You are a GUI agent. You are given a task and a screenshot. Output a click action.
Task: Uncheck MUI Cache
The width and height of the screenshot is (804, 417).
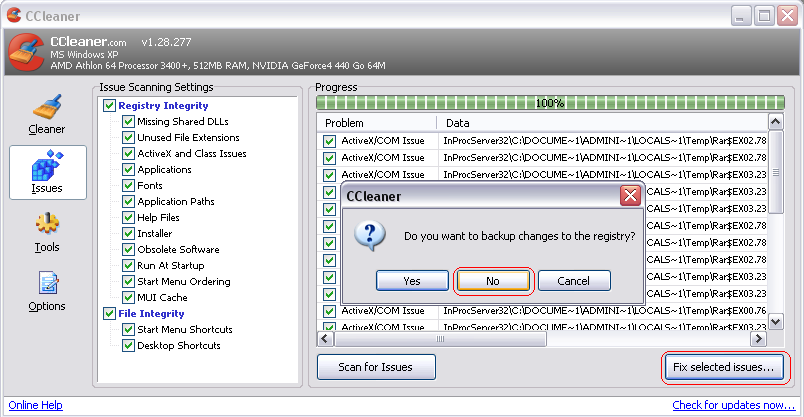128,297
